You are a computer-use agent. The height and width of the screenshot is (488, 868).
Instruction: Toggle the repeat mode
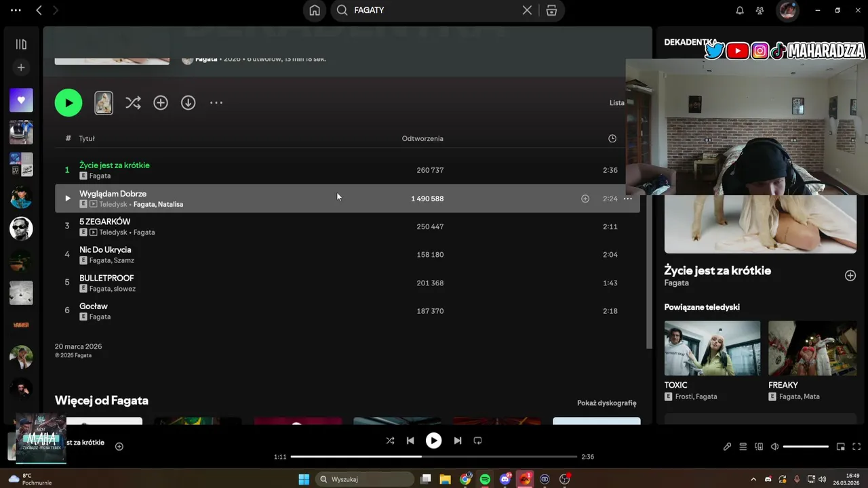477,441
